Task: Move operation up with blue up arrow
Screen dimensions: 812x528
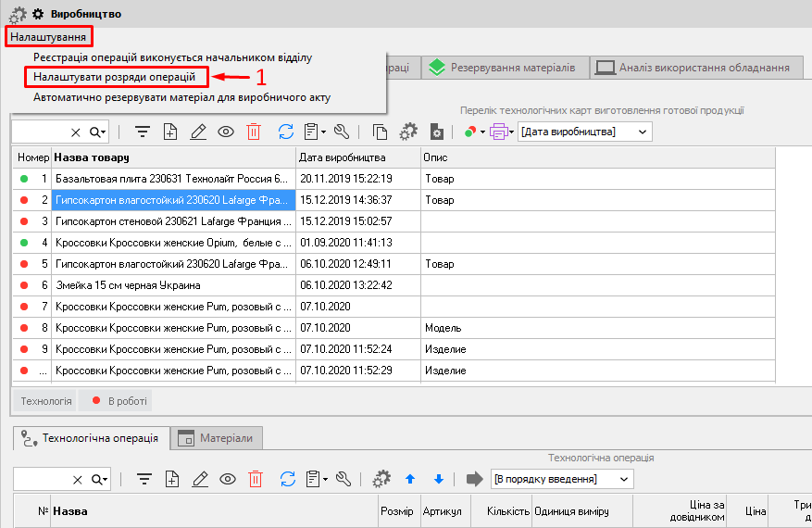Action: pyautogui.click(x=410, y=479)
